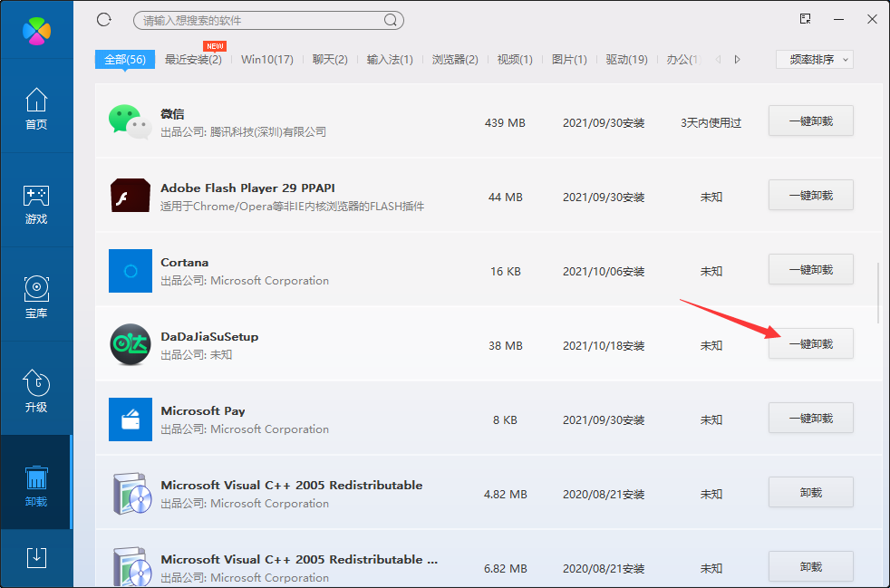Click the 3天内使用过 usage text

pos(711,122)
